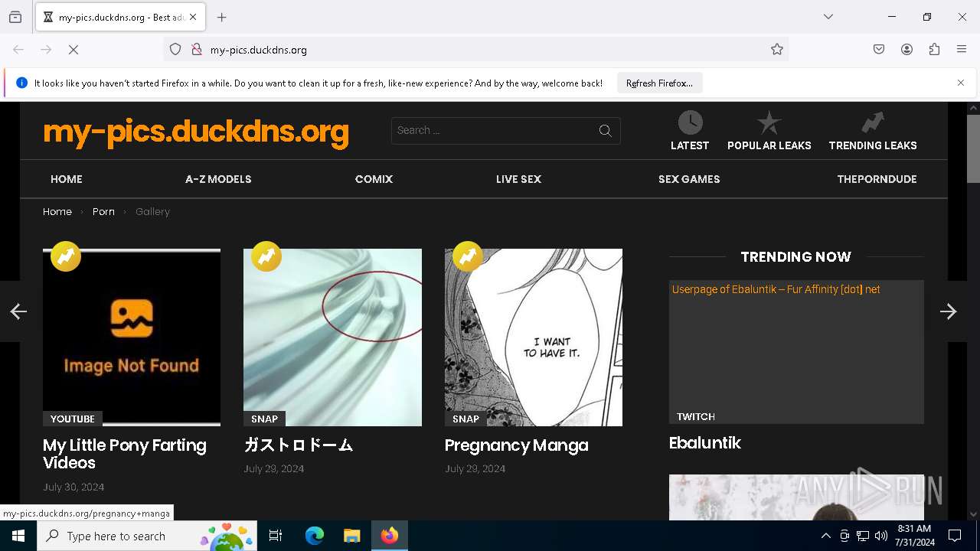Open TRENDING LEAKS arrow icon
Viewport: 980px width, 551px height.
click(x=872, y=122)
